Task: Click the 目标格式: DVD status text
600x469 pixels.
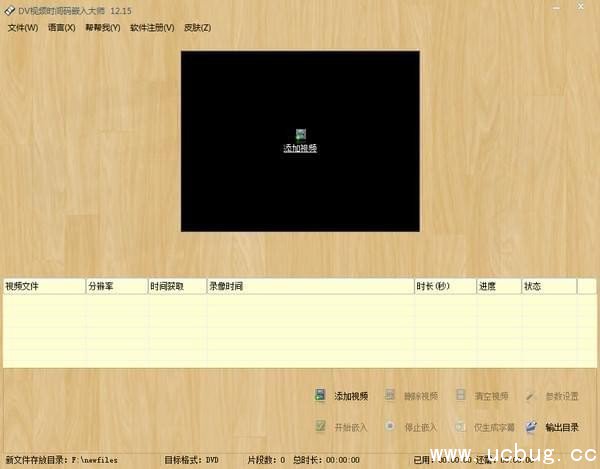Action: click(x=191, y=460)
